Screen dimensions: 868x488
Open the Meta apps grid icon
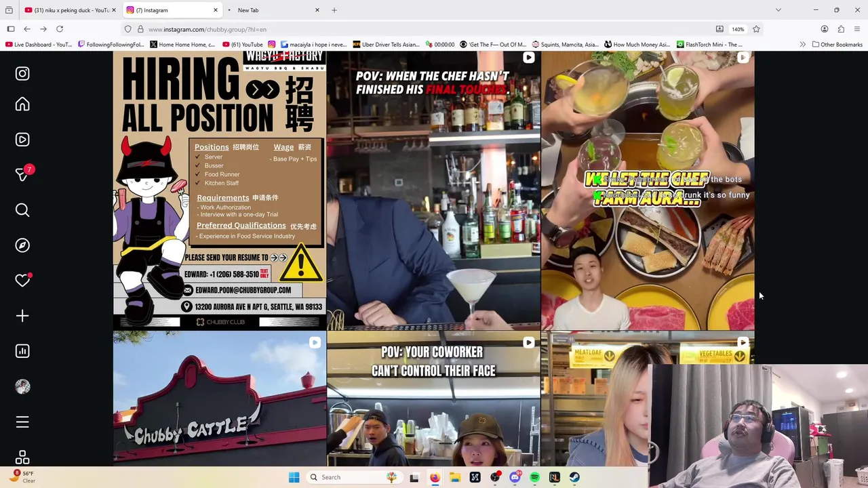tap(22, 457)
